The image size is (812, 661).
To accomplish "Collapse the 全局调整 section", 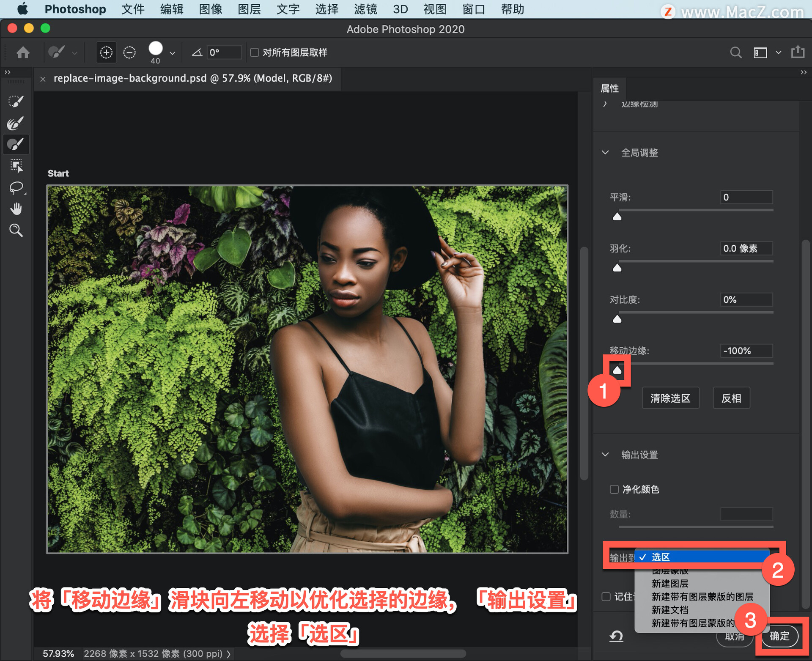I will [605, 153].
